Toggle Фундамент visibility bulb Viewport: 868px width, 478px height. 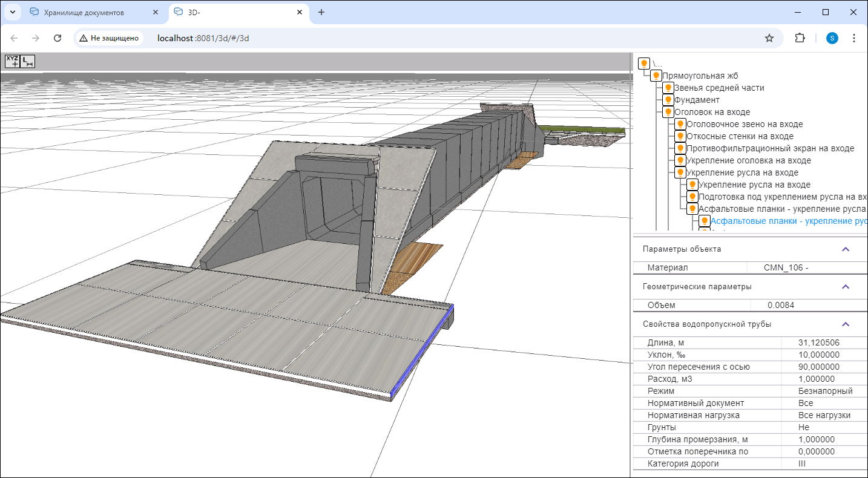[x=668, y=100]
